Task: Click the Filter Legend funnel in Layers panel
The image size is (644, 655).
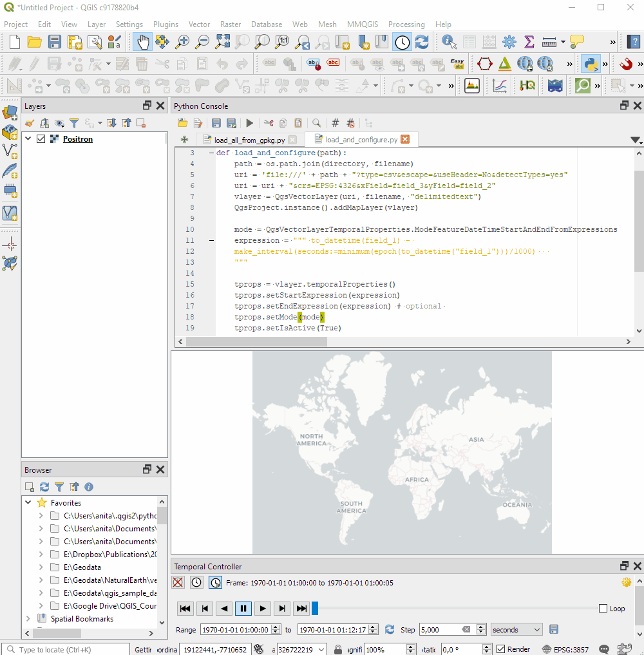Action: tap(74, 123)
